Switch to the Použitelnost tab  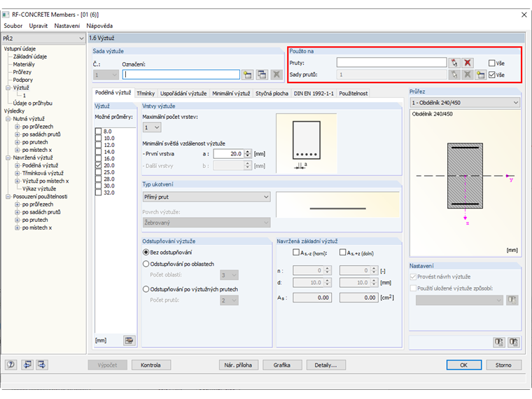pos(353,93)
